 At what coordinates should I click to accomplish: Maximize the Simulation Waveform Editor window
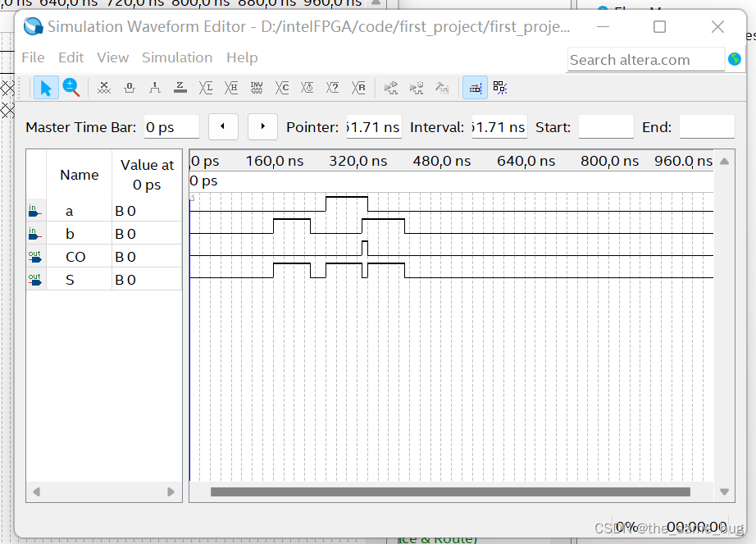[659, 26]
